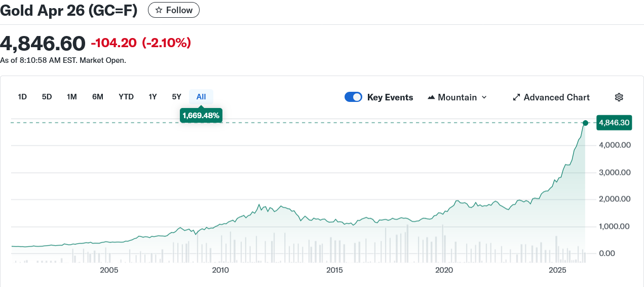Click the 2020 label on time axis

444,270
